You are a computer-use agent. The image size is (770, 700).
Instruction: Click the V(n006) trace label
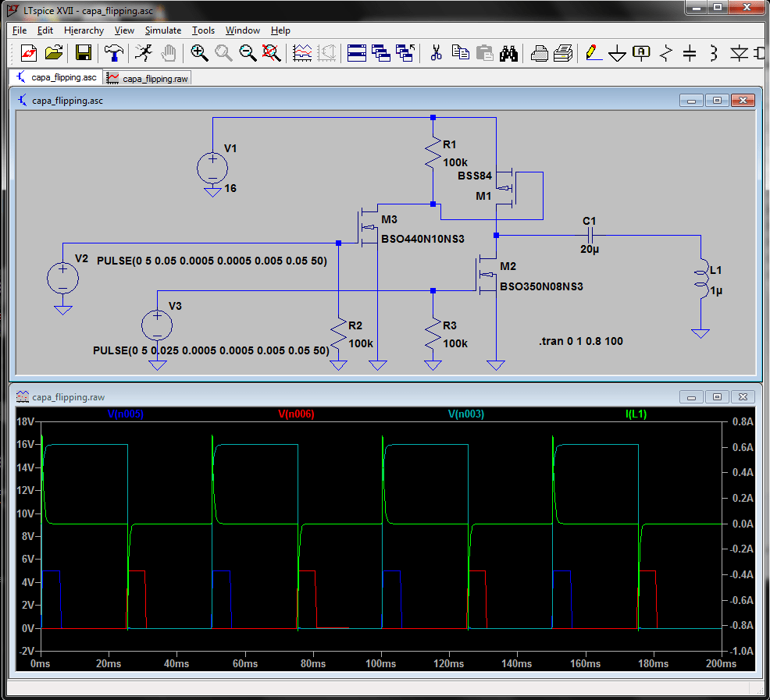pyautogui.click(x=295, y=414)
